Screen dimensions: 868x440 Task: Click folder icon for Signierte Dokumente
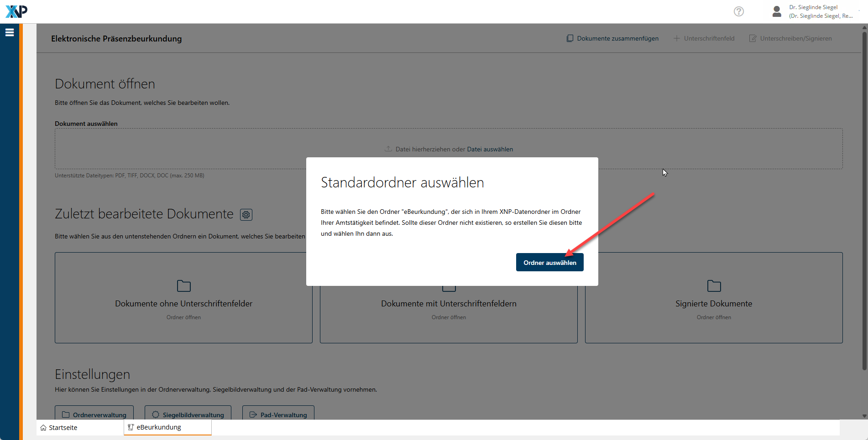[x=714, y=286]
